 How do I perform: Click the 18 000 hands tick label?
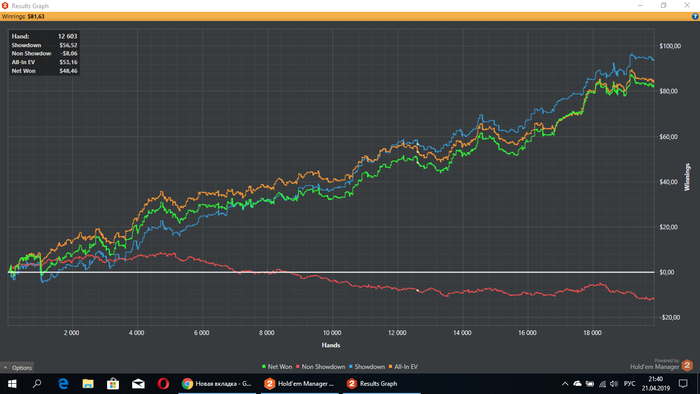pyautogui.click(x=592, y=333)
